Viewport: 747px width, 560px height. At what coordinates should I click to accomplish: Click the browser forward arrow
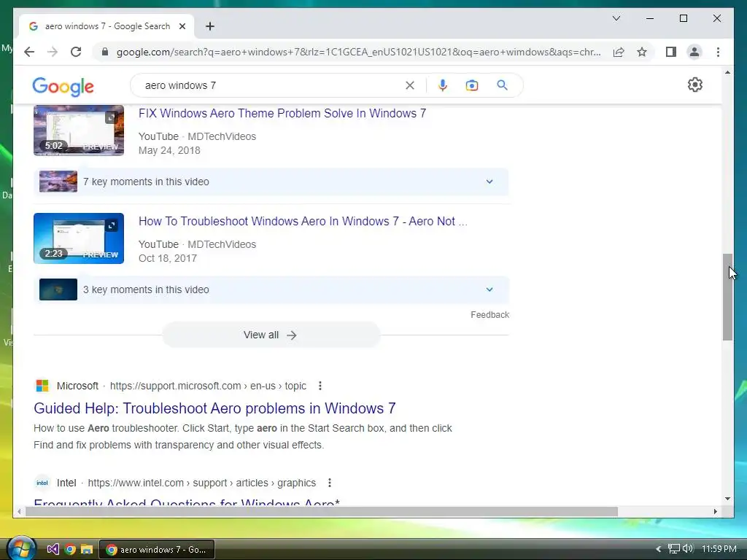53,52
